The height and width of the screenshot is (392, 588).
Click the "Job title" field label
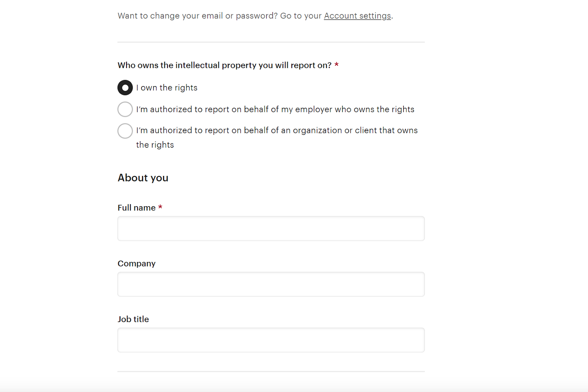tap(133, 319)
